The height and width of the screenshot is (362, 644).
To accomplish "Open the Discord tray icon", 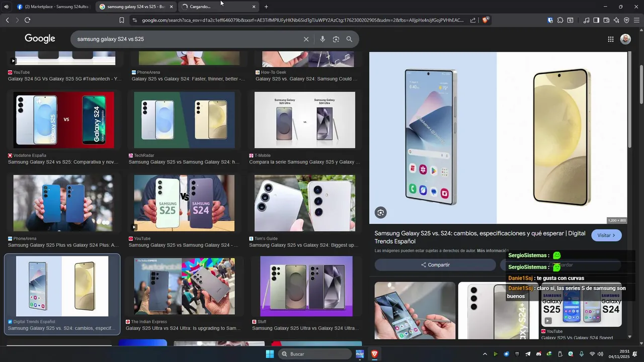I will click(539, 354).
